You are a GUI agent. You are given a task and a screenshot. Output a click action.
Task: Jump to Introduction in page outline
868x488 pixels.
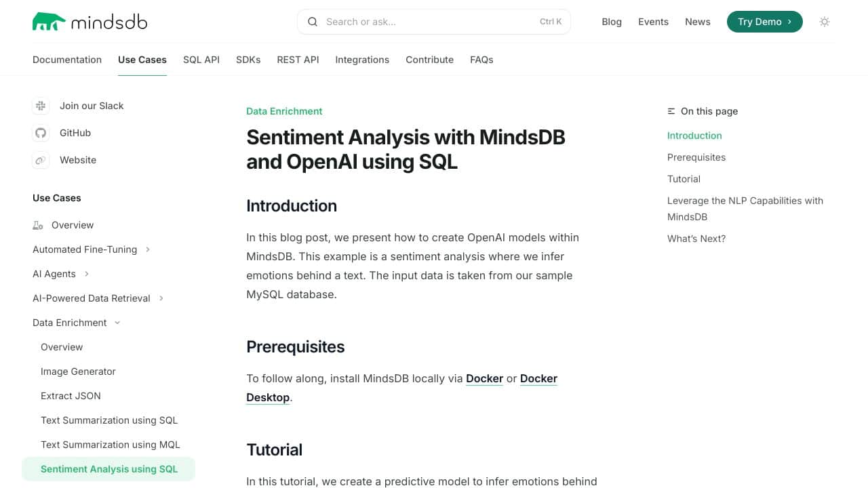(694, 136)
